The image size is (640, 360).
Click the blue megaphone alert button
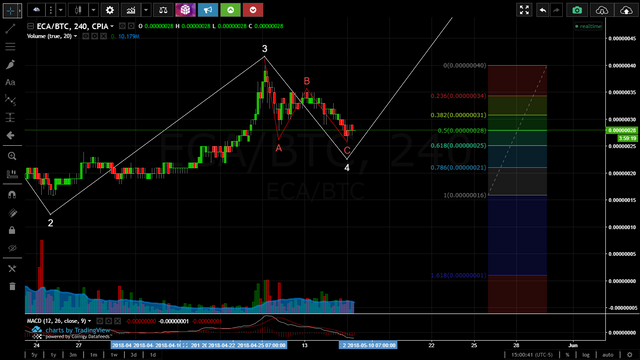(x=208, y=10)
